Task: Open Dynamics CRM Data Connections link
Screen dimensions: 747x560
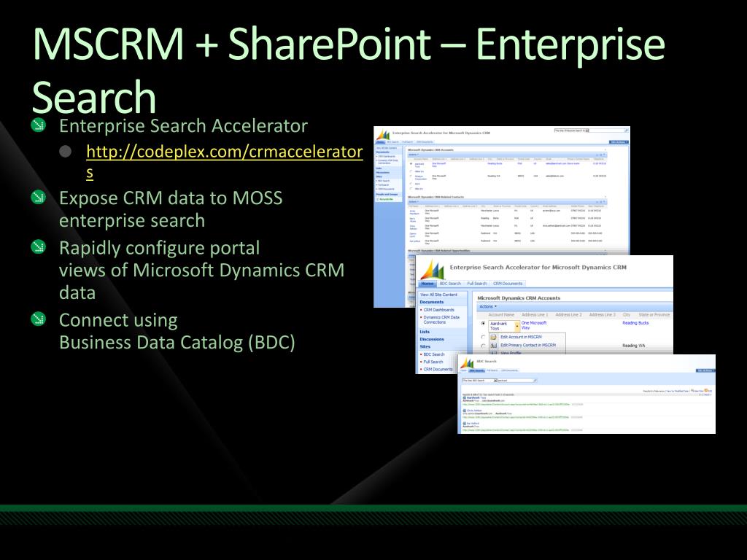Action: [x=441, y=320]
